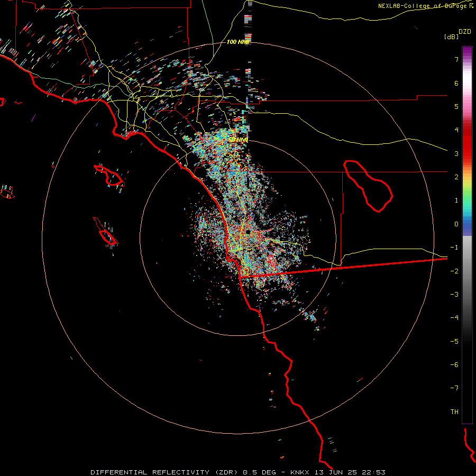Pick the blue band near 0 dB

467,227
